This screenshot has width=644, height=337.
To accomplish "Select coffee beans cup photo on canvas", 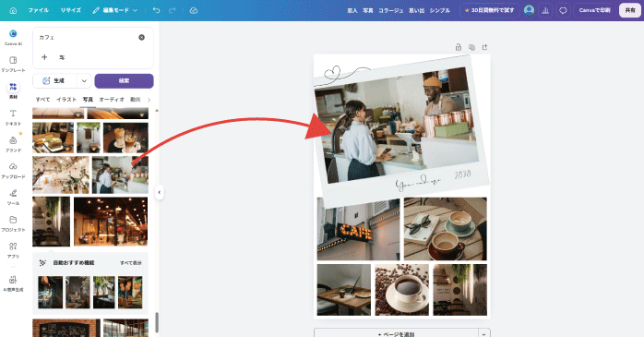I will click(401, 290).
